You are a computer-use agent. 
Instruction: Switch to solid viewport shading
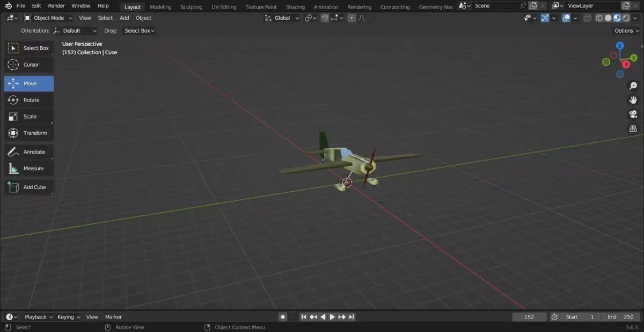[608, 18]
